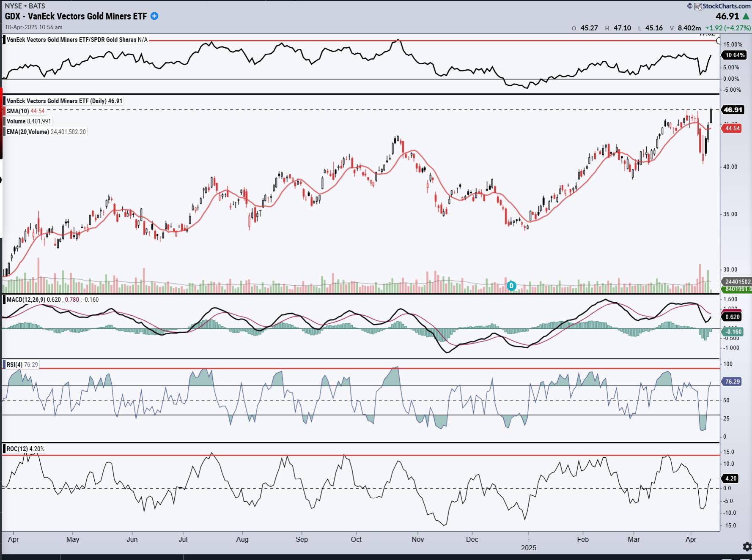Image resolution: width=752 pixels, height=560 pixels.
Task: Click the black 46.91 price tag on axis
Action: coord(733,110)
